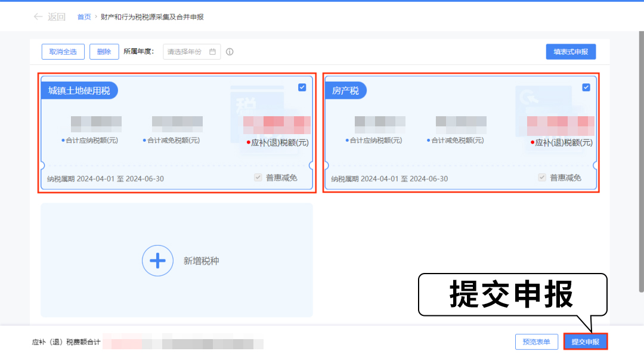
Task: Toggle 普惠减免 checkbox on the 房产税 card
Action: pos(542,178)
